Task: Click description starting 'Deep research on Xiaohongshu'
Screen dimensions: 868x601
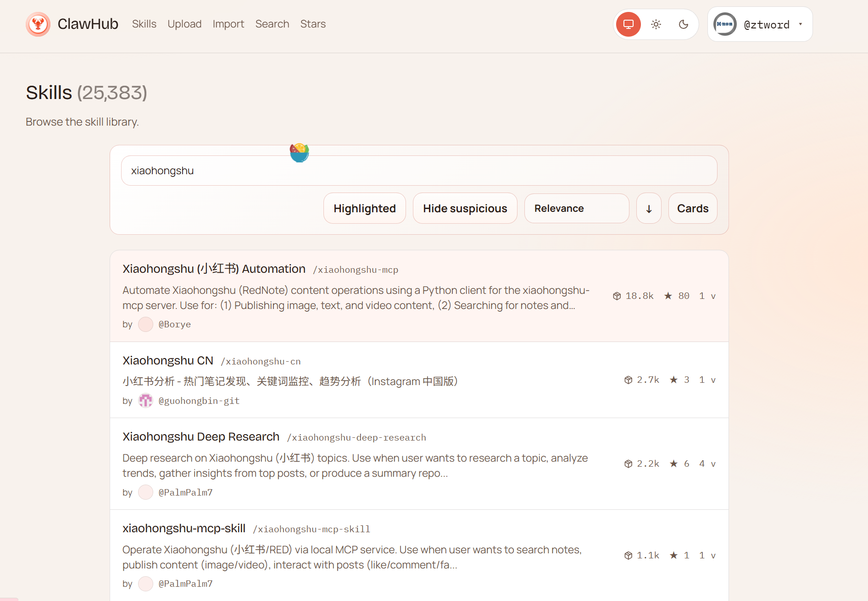Action: point(355,466)
